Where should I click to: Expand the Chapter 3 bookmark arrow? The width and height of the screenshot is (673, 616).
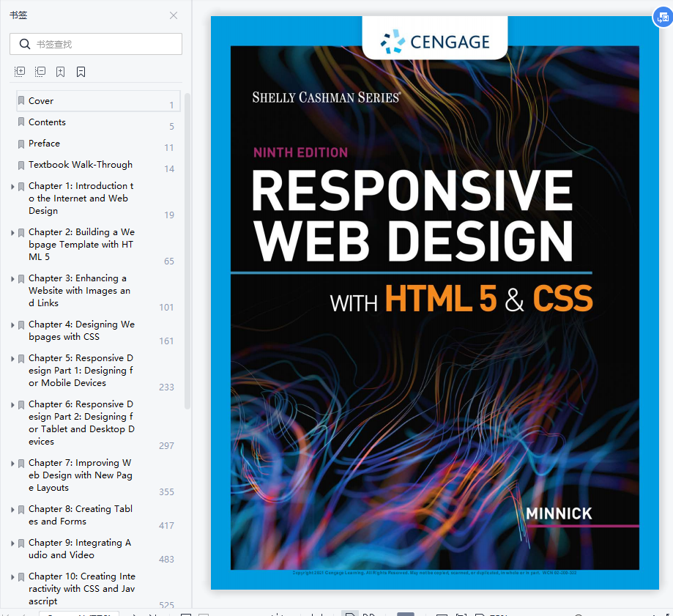(x=12, y=279)
